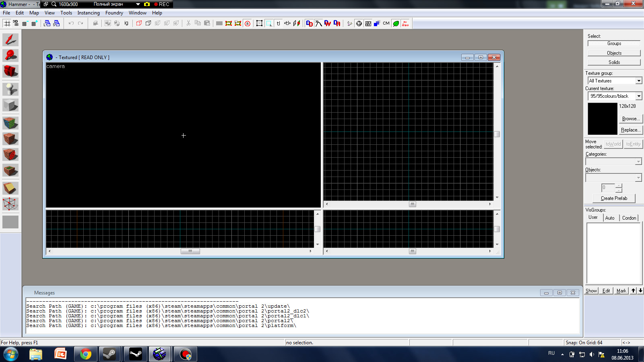Image resolution: width=644 pixels, height=362 pixels.
Task: Activate the Clipping tool
Action: coord(10,188)
